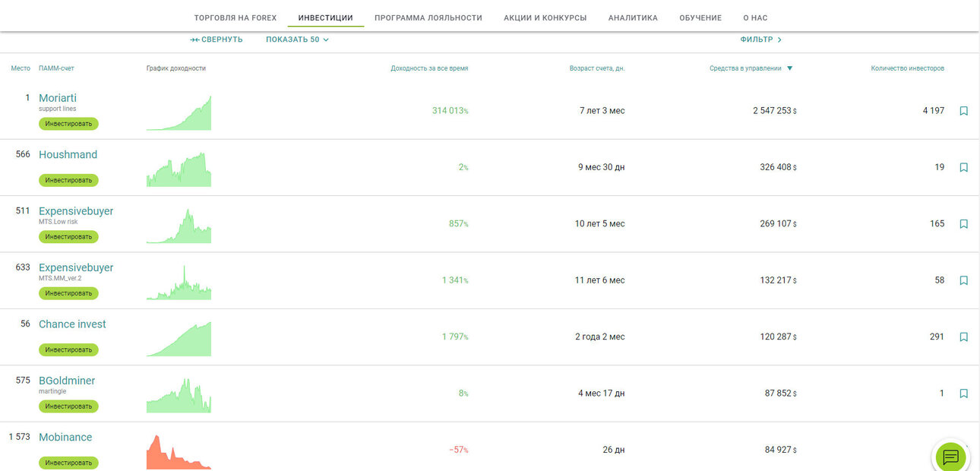Open the Торговля на Forex menu
Image resolution: width=980 pixels, height=471 pixels.
pyautogui.click(x=236, y=17)
